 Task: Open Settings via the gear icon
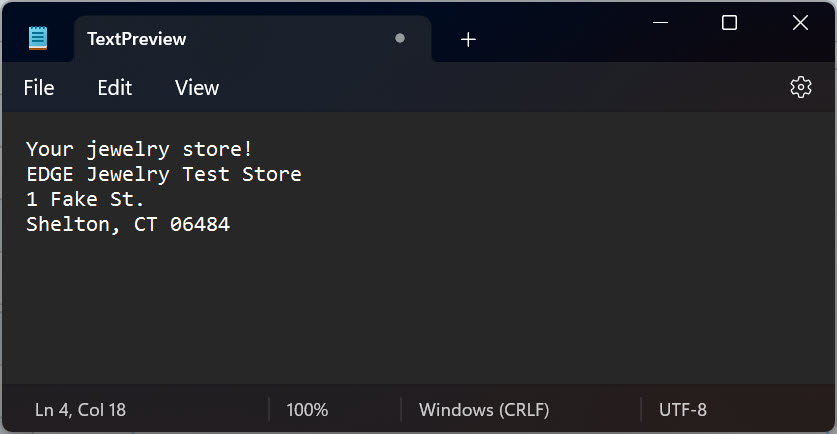[x=800, y=87]
